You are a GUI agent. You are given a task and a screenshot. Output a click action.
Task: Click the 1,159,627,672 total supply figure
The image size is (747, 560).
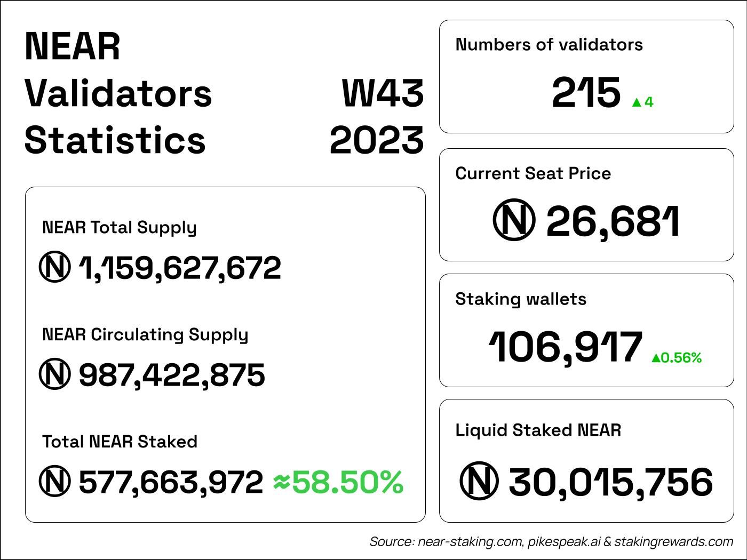[x=180, y=268]
